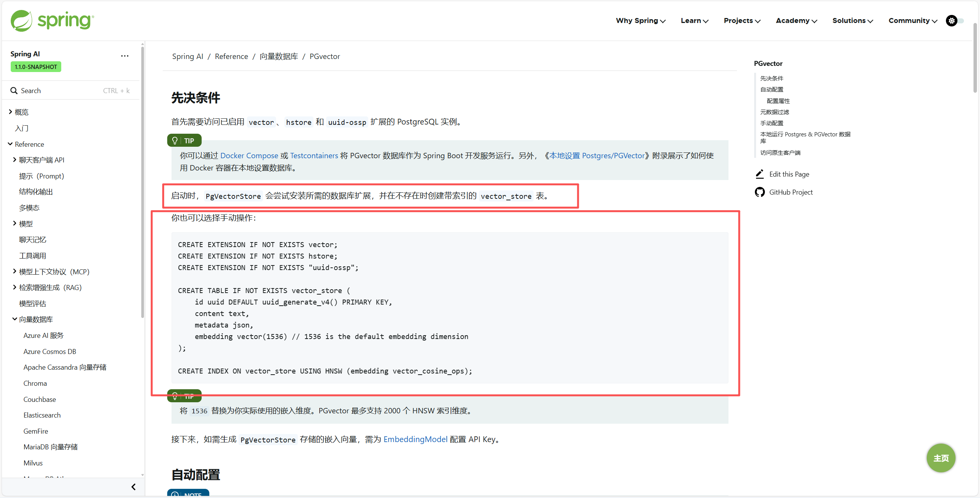Follow the EmbeddingModel link
This screenshot has height=498, width=980.
[x=415, y=439]
